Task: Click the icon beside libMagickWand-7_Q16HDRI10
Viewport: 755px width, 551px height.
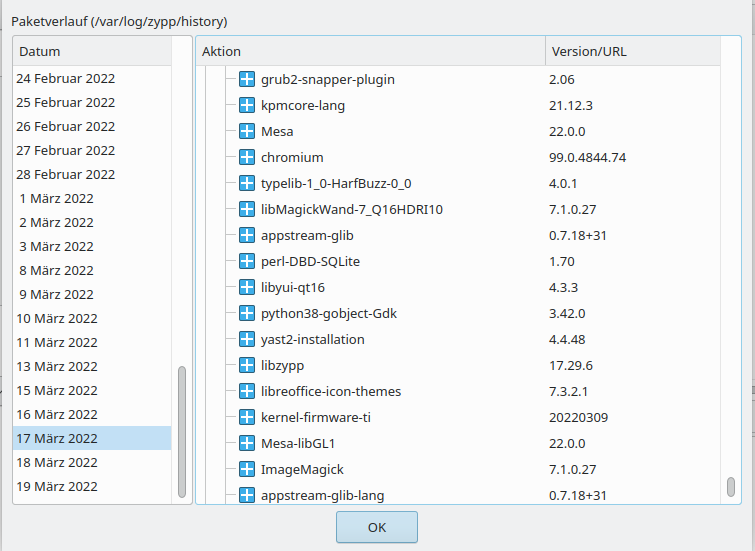Action: (x=247, y=209)
